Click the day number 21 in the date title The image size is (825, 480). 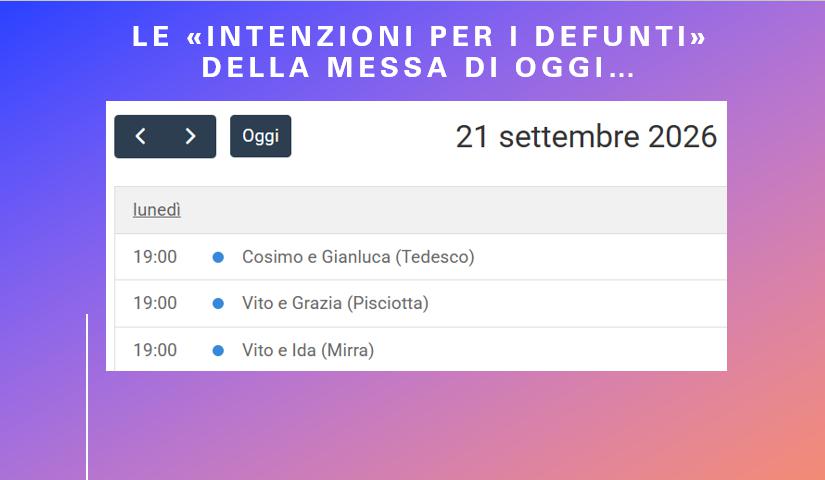[x=471, y=137]
